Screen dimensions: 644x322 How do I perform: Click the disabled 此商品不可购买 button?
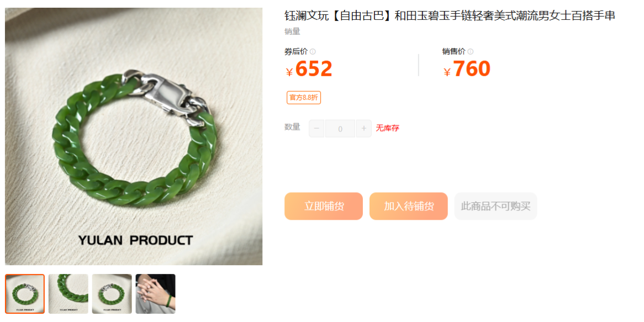pos(496,206)
